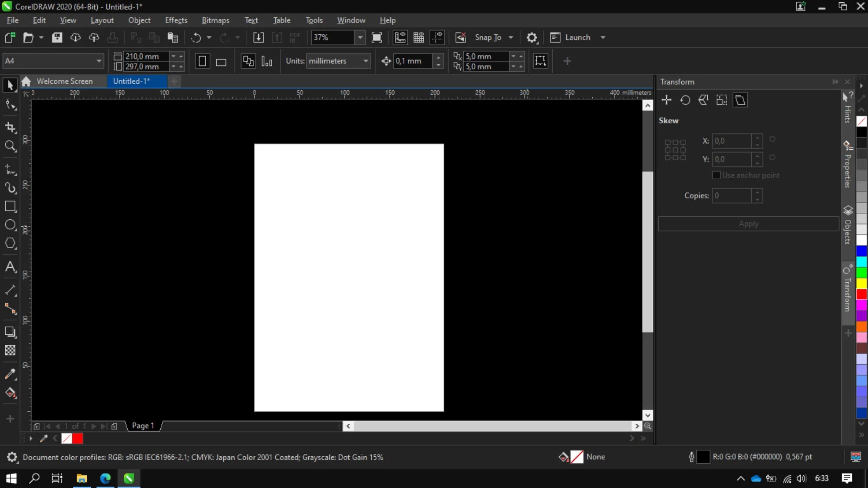Switch page to landscape orientation
This screenshot has height=488, width=868.
pos(221,62)
